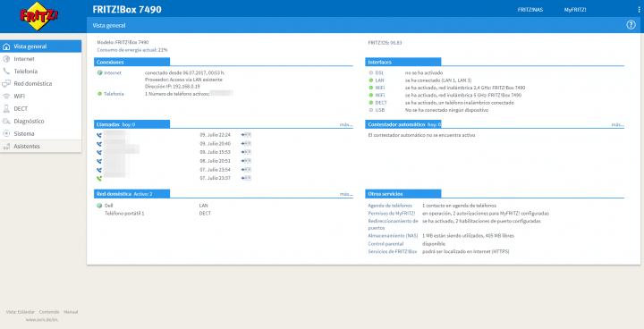The width and height of the screenshot is (644, 329).
Task: Click the green status dot beside Telefonía connection
Action: (99, 94)
